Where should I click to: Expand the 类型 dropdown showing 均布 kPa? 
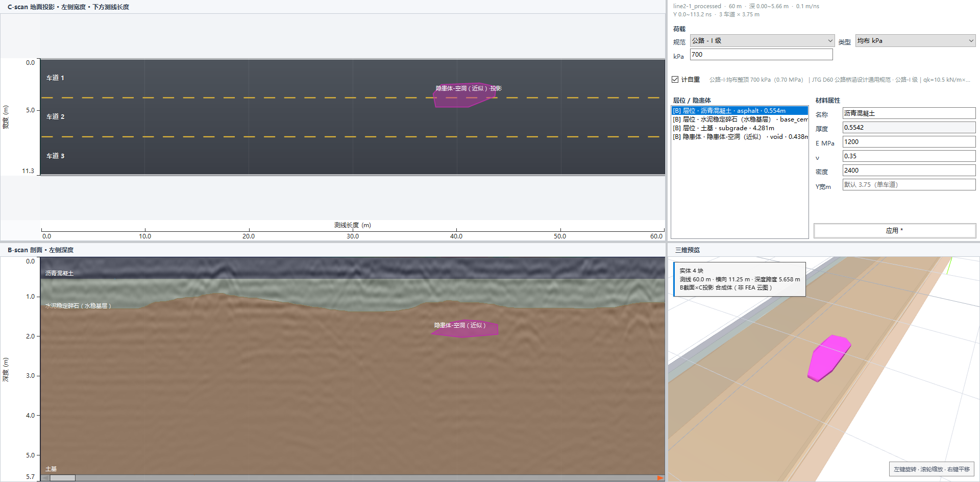916,40
